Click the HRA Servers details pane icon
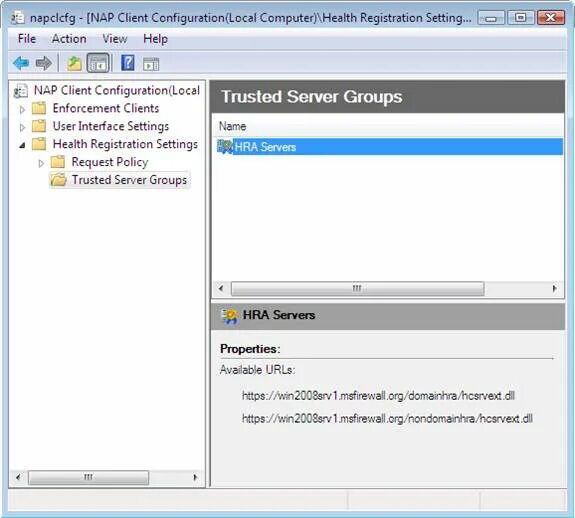575x518 pixels. (230, 316)
